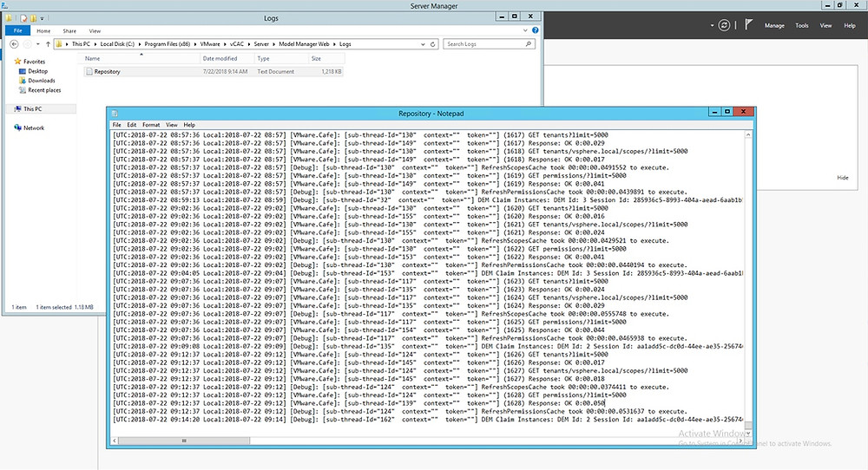Click the quick access new folder icon
868x470 pixels.
[33, 18]
